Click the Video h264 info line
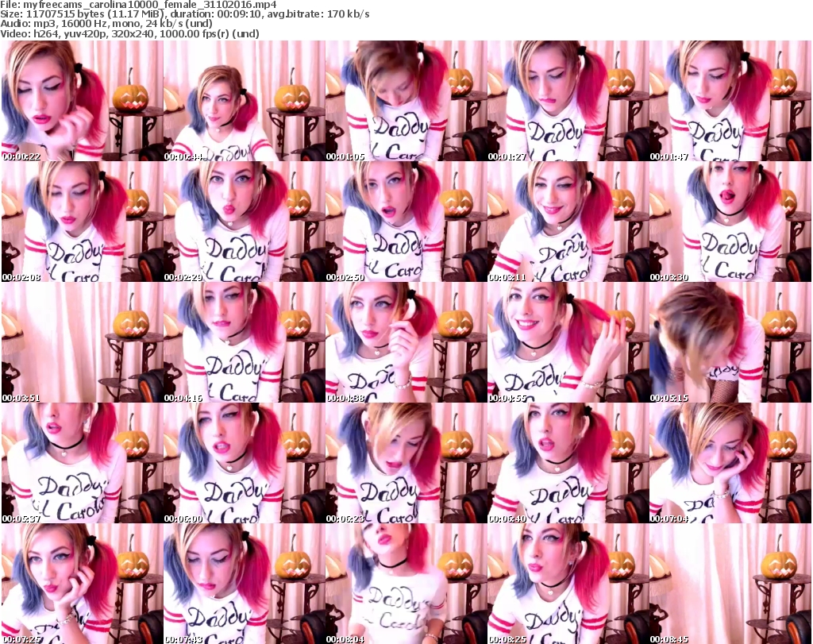The height and width of the screenshot is (644, 813). pos(129,33)
